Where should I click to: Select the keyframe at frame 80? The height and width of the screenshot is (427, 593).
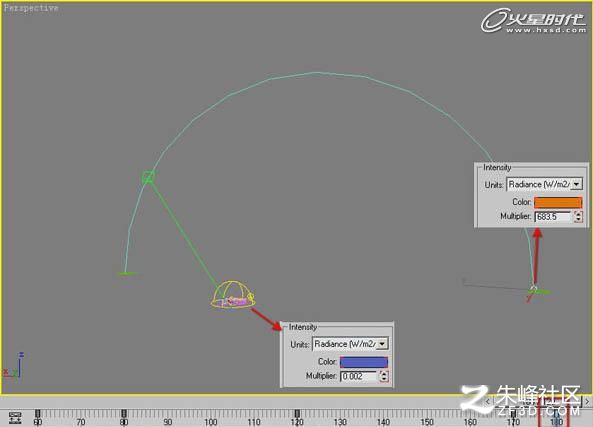tap(124, 413)
